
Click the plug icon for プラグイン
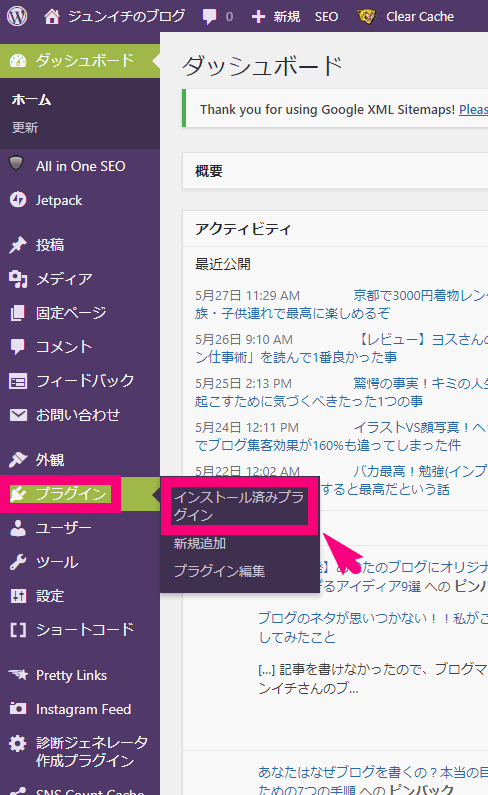tap(18, 493)
